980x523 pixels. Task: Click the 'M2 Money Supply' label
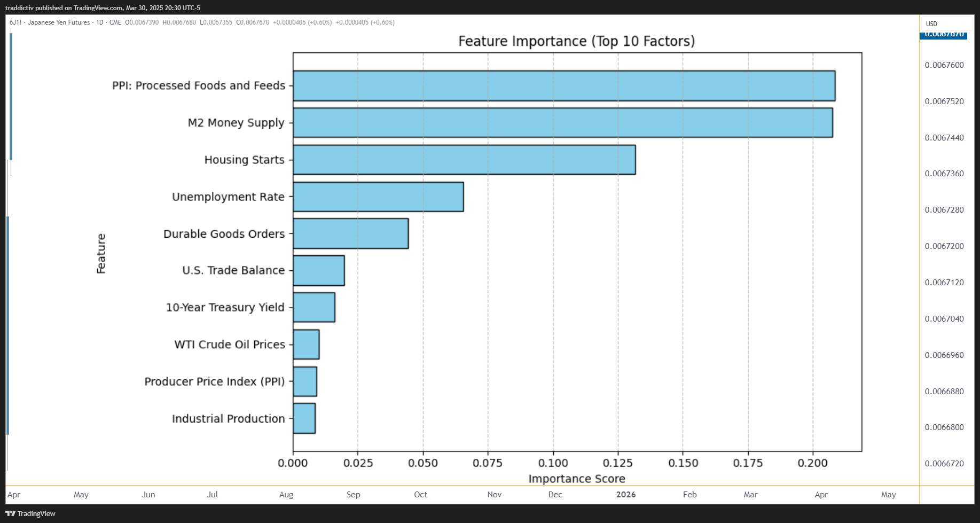pos(236,122)
